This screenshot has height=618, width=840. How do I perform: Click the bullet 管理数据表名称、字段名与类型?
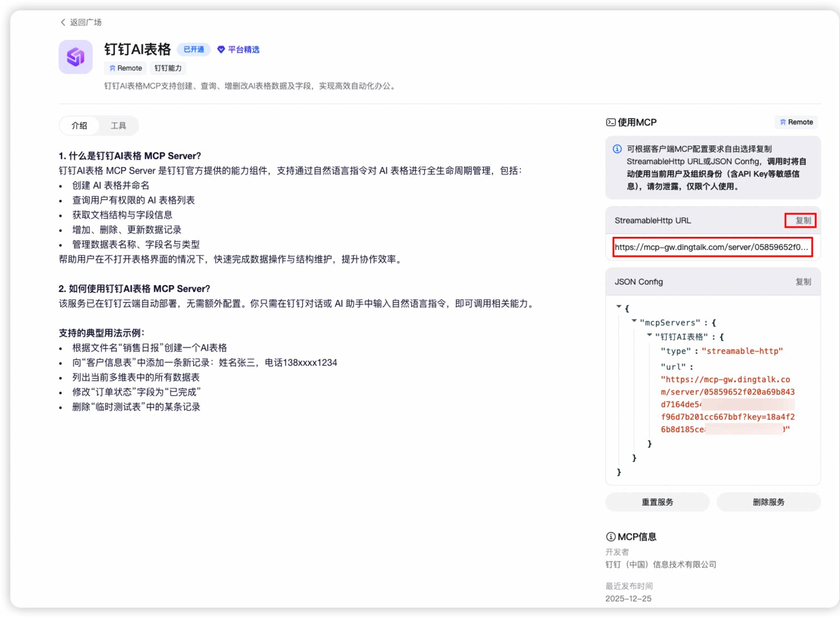click(136, 244)
